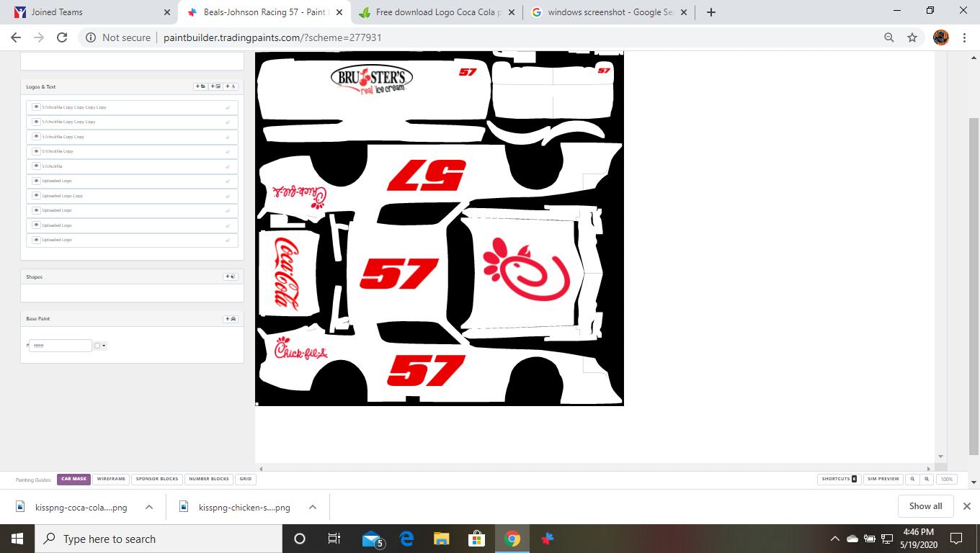Viewport: 980px width, 553px height.
Task: Open the Chrome zoom magnifier in address bar
Action: pyautogui.click(x=889, y=37)
